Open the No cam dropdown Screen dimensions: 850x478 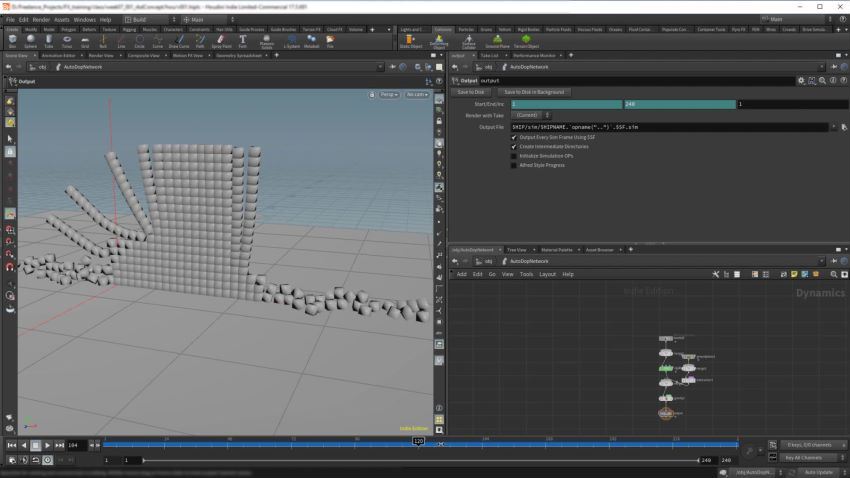(x=416, y=95)
